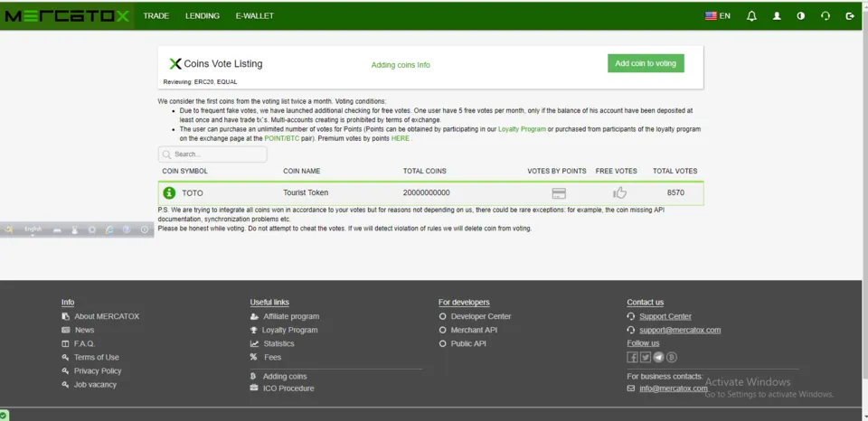The width and height of the screenshot is (868, 421).
Task: Select total coins value 20000000000
Action: coord(426,192)
